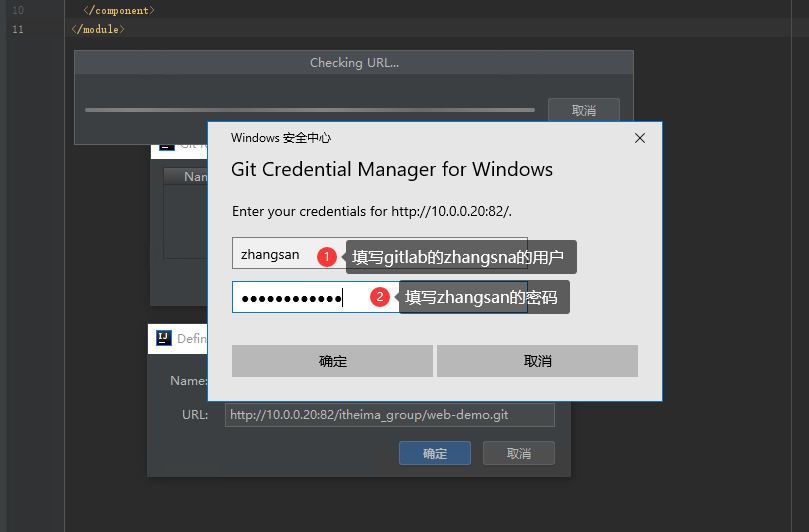Image resolution: width=809 pixels, height=532 pixels.
Task: Confirm credentials with the 确定 button in Git Credential Manager
Action: coord(332,361)
